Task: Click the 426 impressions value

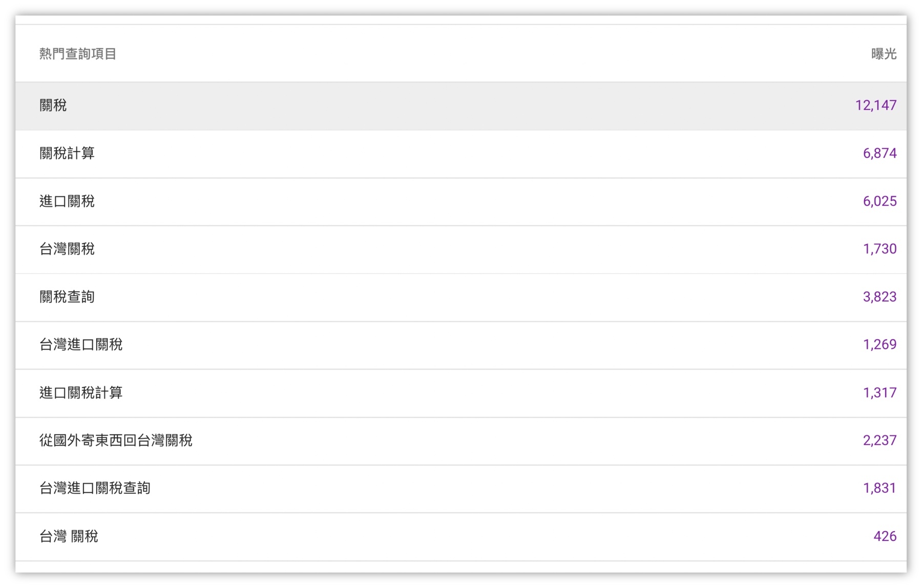Action: pos(885,536)
